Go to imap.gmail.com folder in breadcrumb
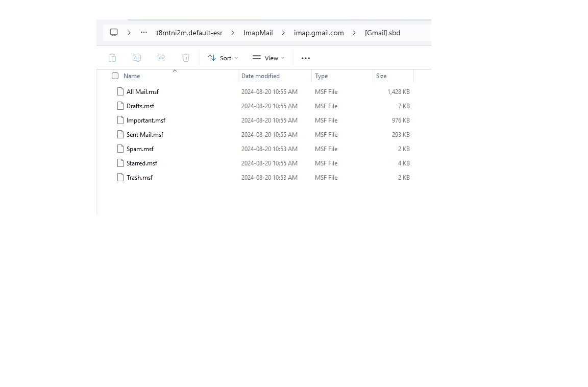Screen dimensions: 588x387 318,33
